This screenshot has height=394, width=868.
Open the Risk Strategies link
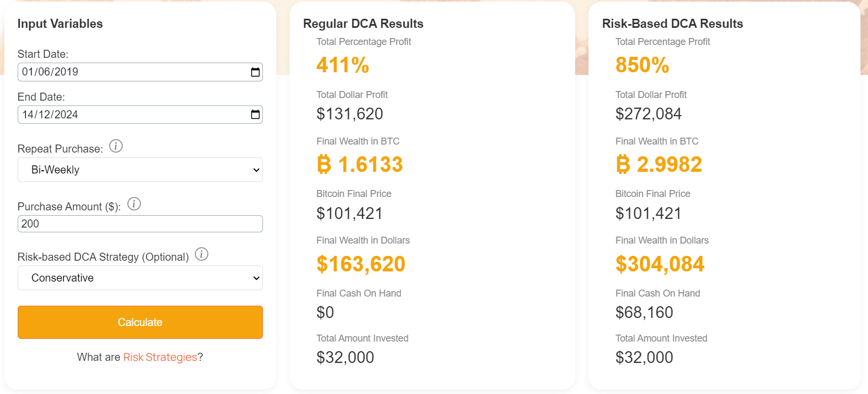(160, 357)
